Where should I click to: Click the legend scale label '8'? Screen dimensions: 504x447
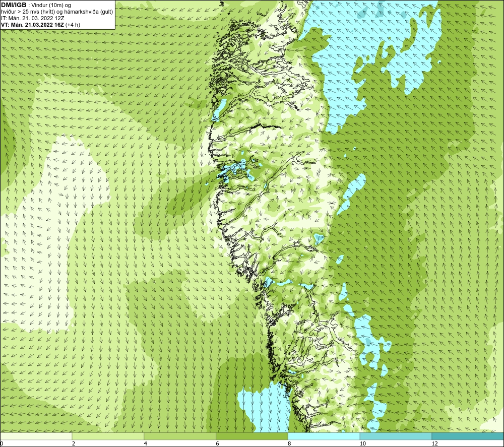290,443
